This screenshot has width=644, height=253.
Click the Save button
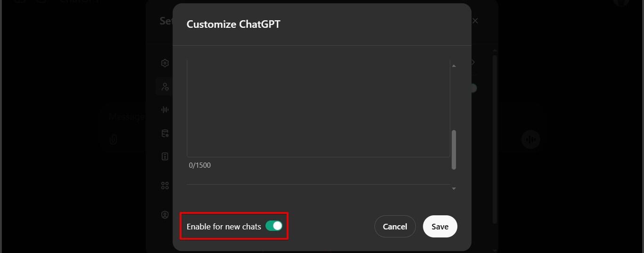(440, 226)
